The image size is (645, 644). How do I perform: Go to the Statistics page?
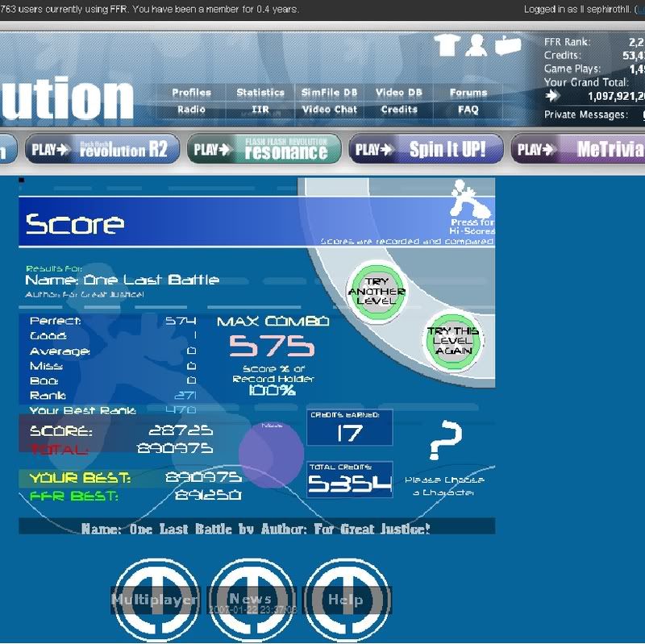click(x=260, y=93)
